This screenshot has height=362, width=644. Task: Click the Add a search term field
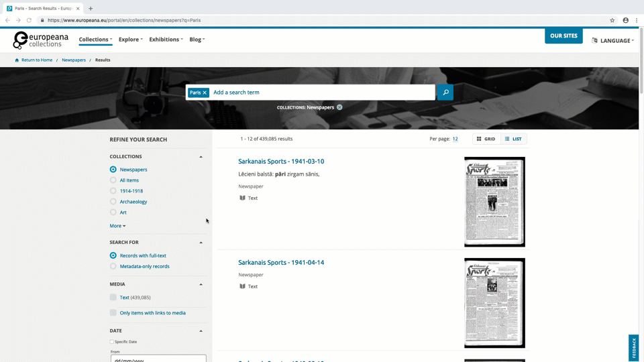(322, 93)
